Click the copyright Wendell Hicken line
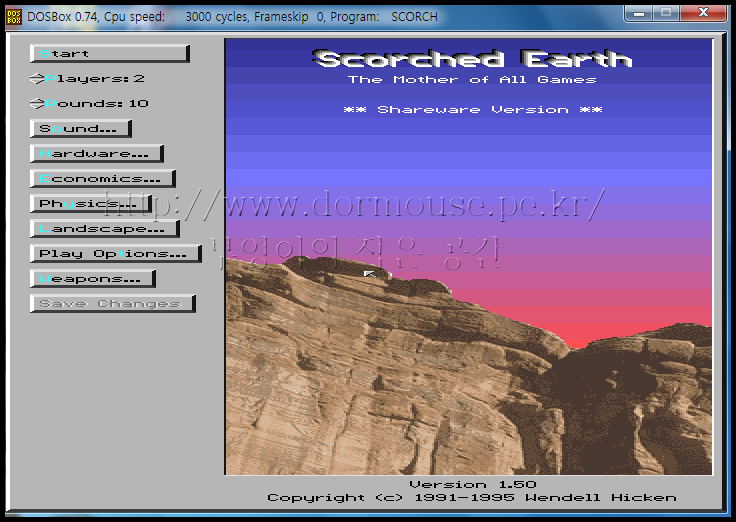The image size is (736, 522). click(472, 498)
